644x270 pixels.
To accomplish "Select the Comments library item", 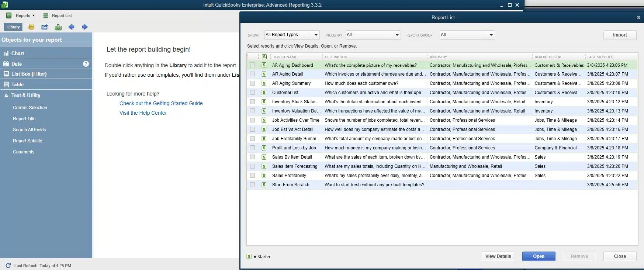I will tap(24, 152).
